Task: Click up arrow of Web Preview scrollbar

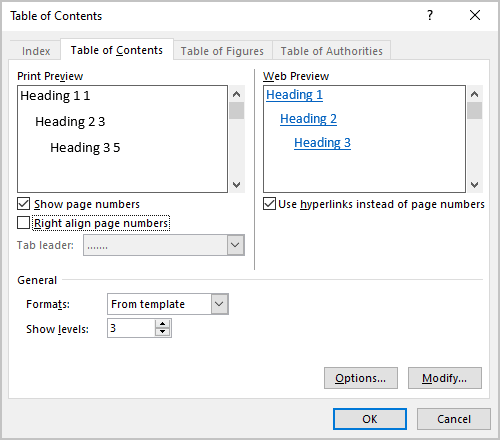Action: pos(474,94)
